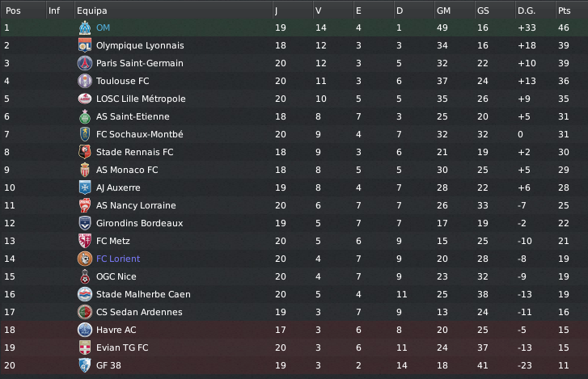
Task: Sort by GM goals scored header
Action: coord(443,10)
